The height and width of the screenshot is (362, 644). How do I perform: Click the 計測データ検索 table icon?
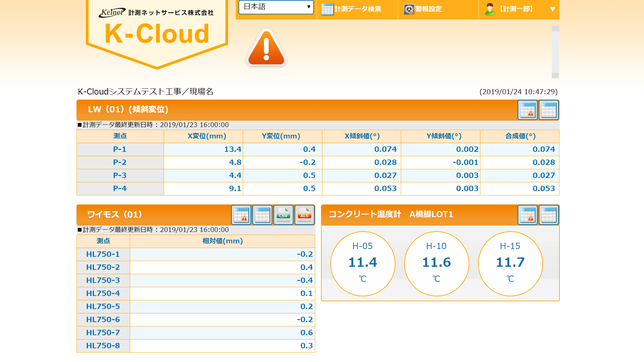327,9
